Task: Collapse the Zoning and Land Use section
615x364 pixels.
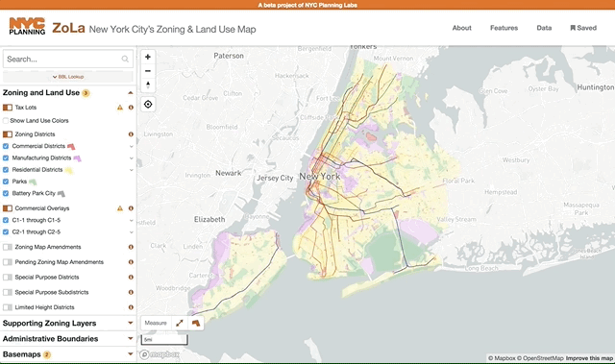Action: pos(131,93)
